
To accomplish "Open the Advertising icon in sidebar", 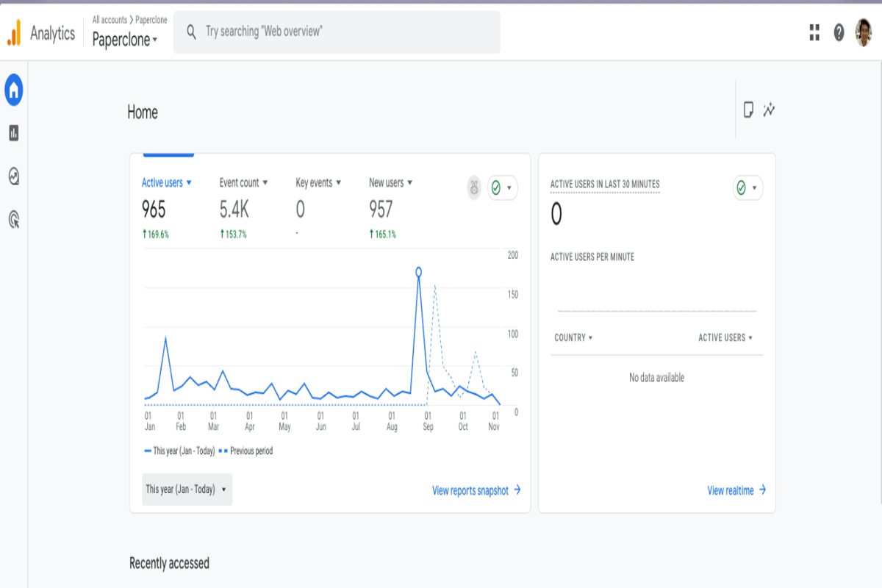I will (14, 219).
